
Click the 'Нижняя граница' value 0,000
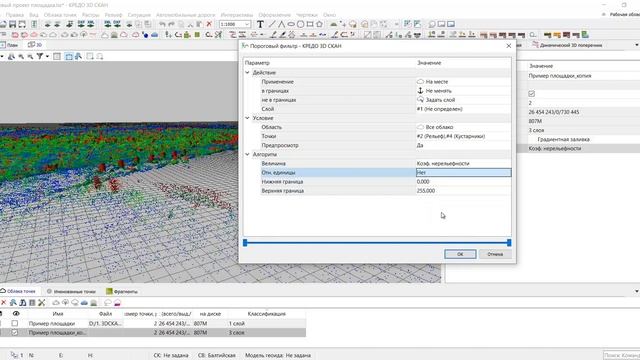pyautogui.click(x=463, y=182)
